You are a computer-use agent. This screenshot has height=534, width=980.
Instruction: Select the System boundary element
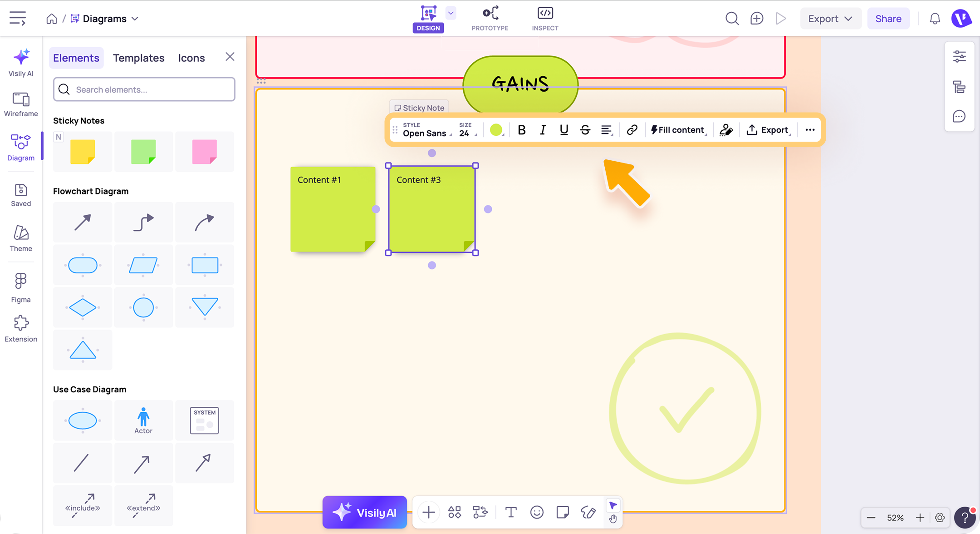tap(205, 420)
